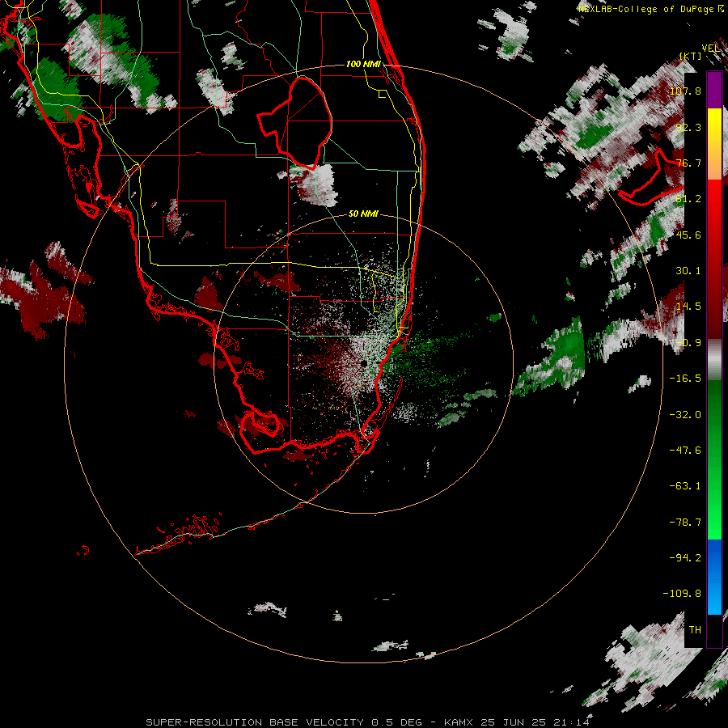Click the VEL legend title

711,49
